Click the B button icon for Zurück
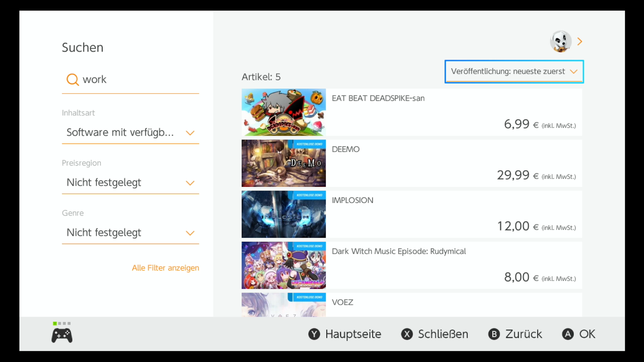 [x=494, y=334]
